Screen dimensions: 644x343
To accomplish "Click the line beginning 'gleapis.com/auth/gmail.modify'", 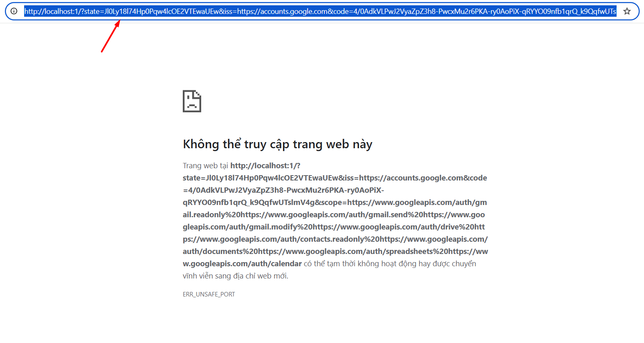I will point(334,227).
